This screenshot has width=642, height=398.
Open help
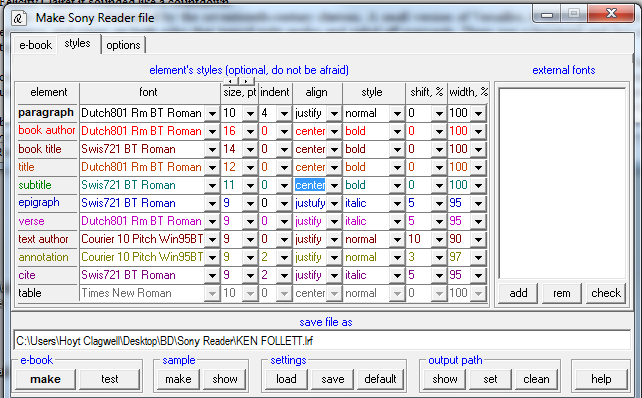pyautogui.click(x=601, y=379)
